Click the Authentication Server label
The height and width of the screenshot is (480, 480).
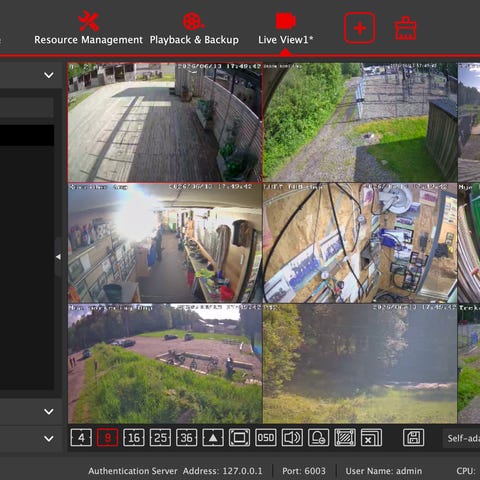133,471
